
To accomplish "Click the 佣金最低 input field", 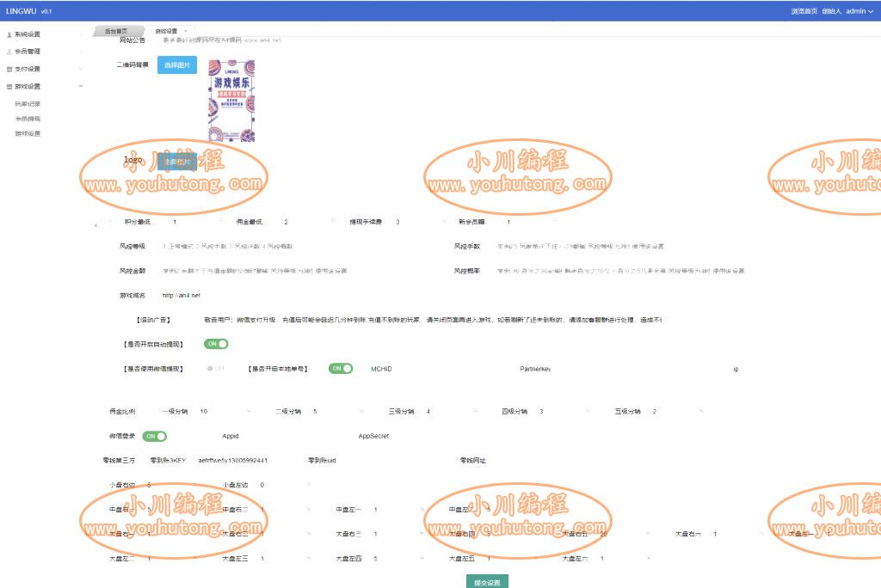I will tap(307, 222).
